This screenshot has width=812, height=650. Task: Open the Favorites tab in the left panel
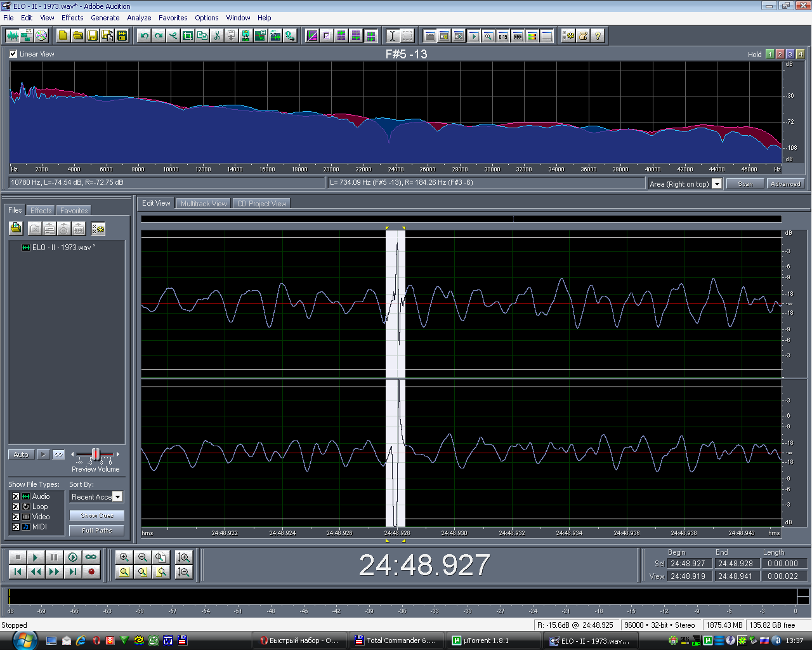74,211
